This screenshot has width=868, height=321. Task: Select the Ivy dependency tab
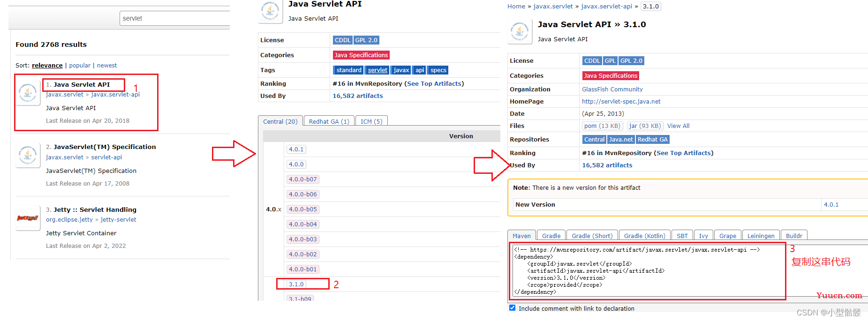703,236
